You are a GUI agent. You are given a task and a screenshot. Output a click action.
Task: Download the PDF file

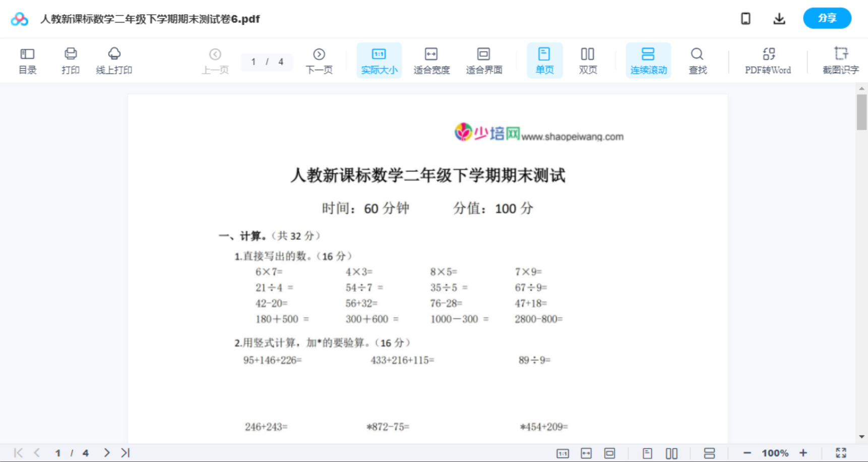[779, 18]
